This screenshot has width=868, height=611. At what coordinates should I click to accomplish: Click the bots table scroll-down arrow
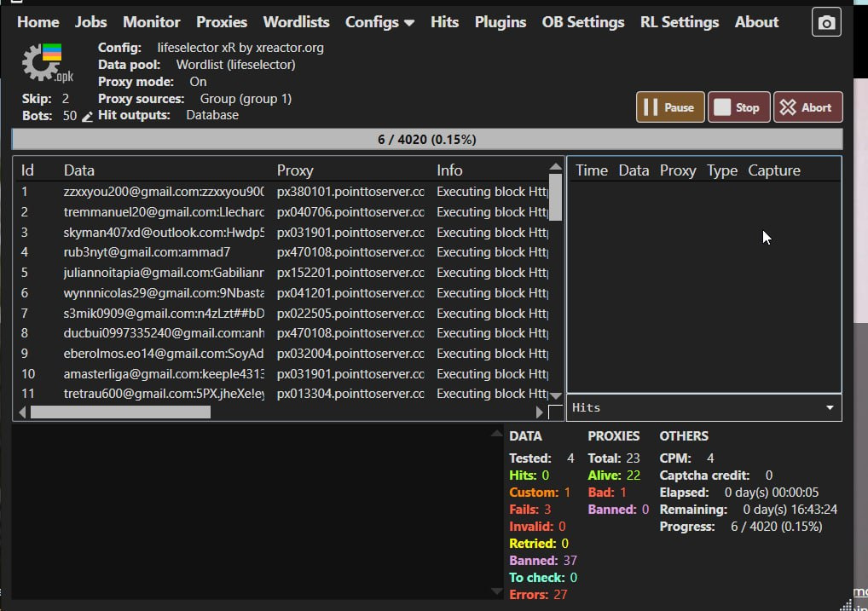(x=556, y=395)
